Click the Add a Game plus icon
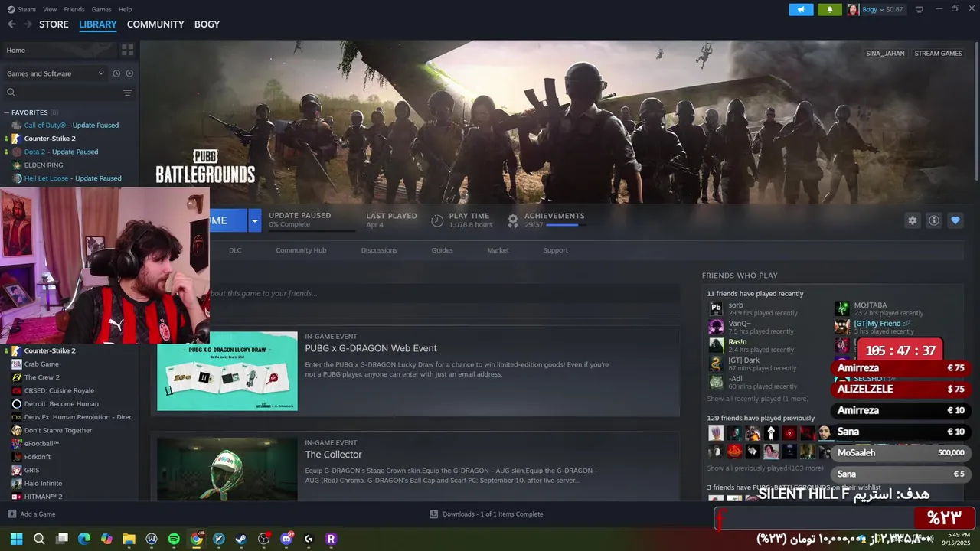This screenshot has height=551, width=980. 11,514
